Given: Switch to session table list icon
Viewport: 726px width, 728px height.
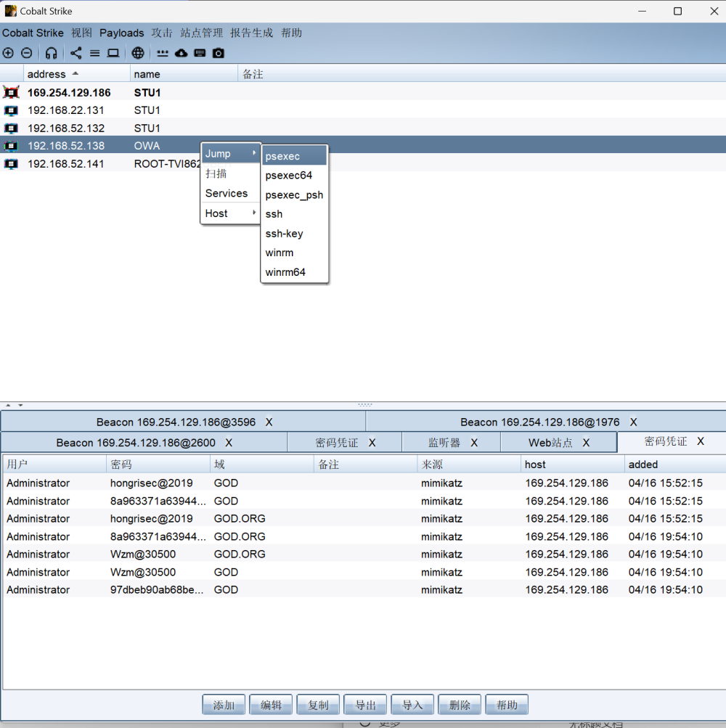Looking at the screenshot, I should click(94, 53).
